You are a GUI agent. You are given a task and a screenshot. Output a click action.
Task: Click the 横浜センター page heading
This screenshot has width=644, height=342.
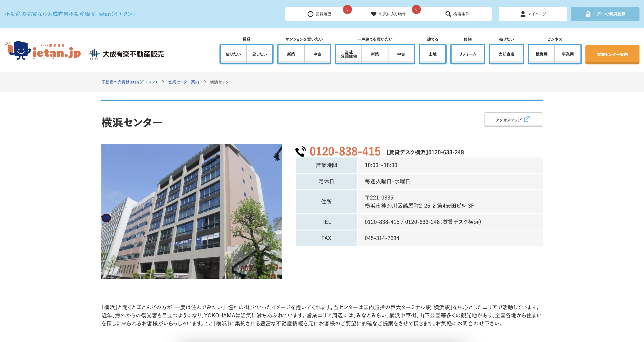(x=132, y=123)
